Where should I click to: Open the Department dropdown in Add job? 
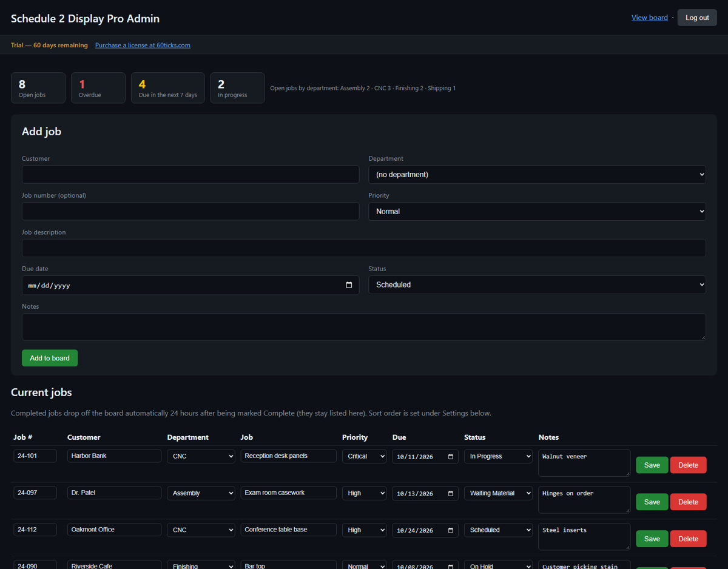point(537,175)
